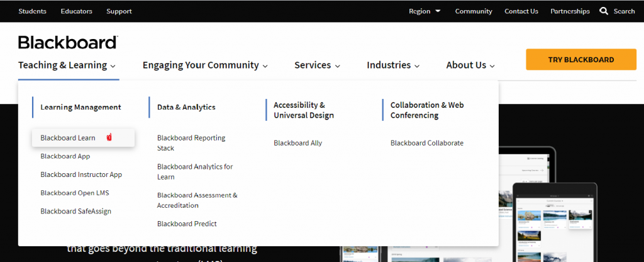Expand the About Us menu

click(x=470, y=65)
